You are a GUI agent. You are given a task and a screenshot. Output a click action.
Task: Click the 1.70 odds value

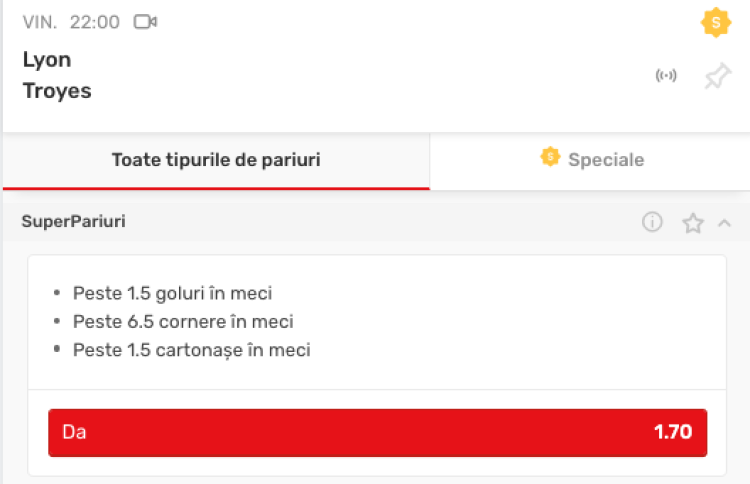coord(673,433)
